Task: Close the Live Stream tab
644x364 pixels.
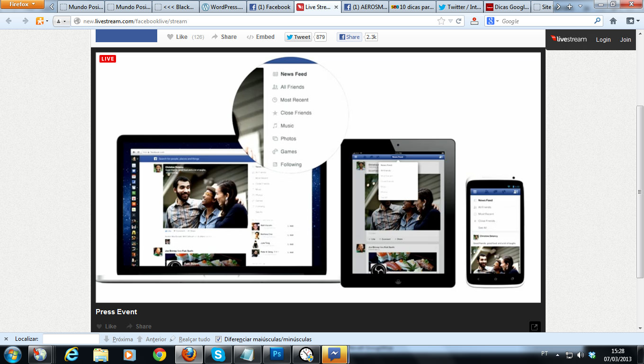Action: (336, 7)
